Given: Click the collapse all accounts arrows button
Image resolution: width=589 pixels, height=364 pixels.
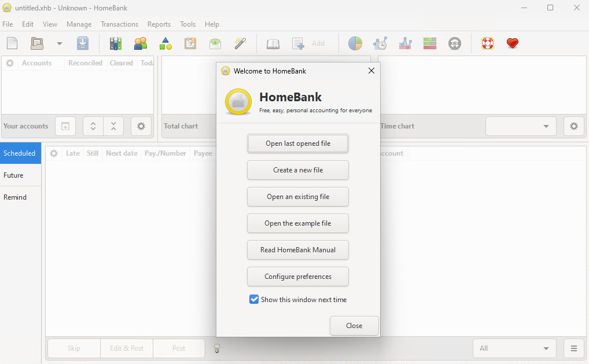Looking at the screenshot, I should pyautogui.click(x=113, y=126).
